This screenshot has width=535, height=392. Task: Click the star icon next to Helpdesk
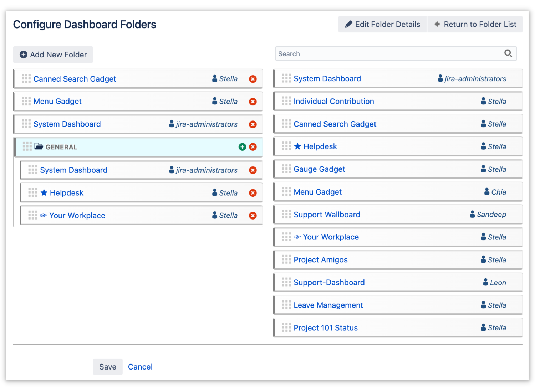point(44,192)
